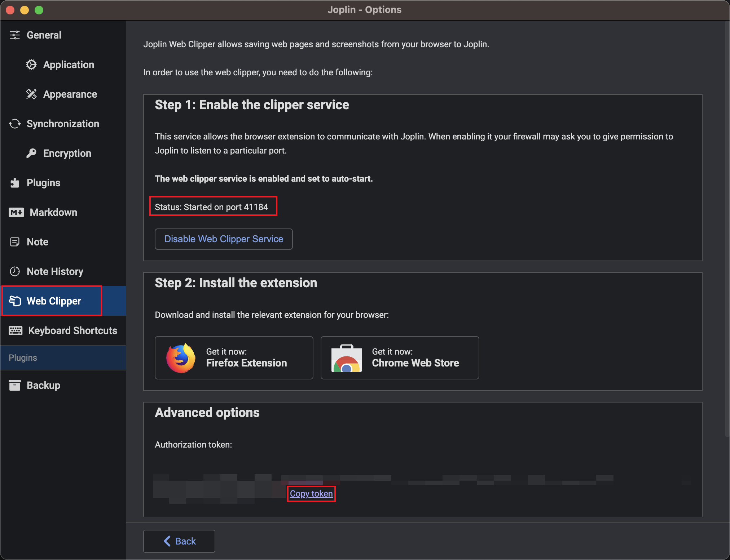
Task: Go back using the Back button
Action: pyautogui.click(x=179, y=541)
